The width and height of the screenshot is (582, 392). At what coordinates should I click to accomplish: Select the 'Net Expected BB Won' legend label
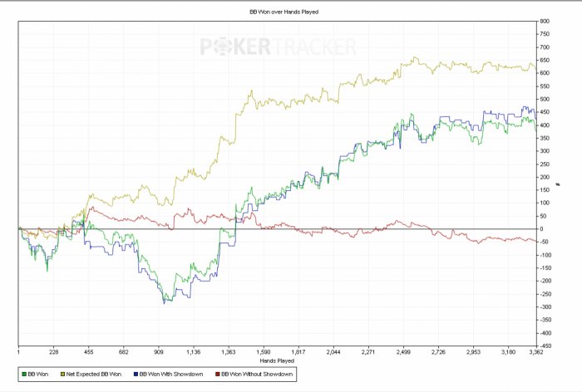click(93, 375)
